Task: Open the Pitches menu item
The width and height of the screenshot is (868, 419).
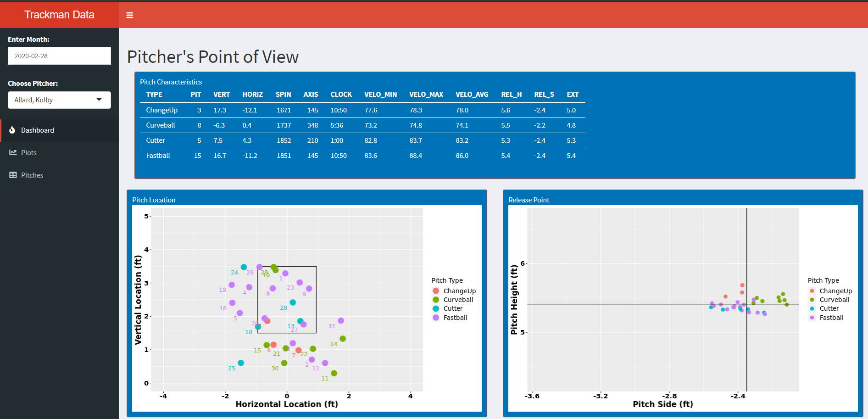Action: (59, 175)
